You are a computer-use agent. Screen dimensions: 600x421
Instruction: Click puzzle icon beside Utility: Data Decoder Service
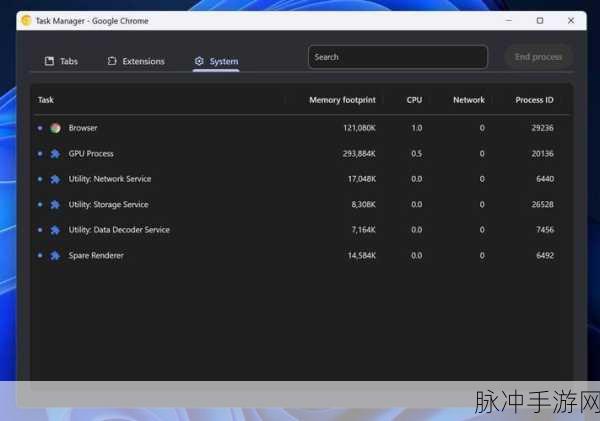(x=55, y=230)
